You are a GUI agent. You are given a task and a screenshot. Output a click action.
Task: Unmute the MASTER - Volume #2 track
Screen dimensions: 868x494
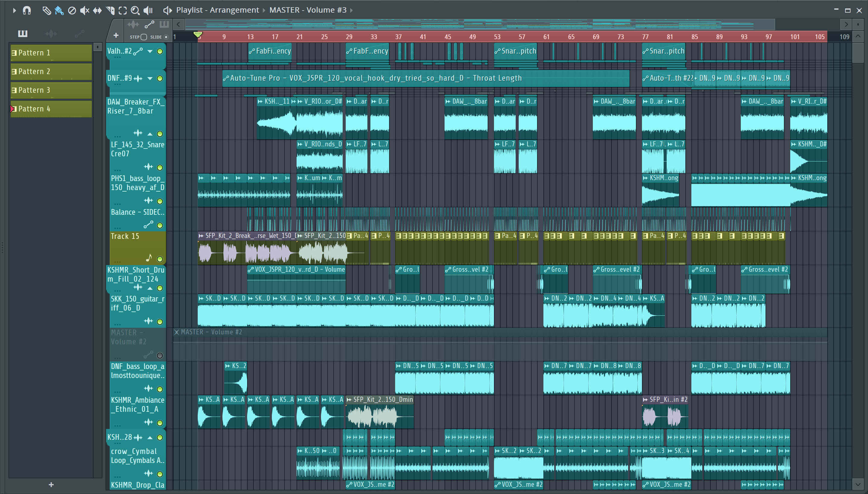coord(159,355)
